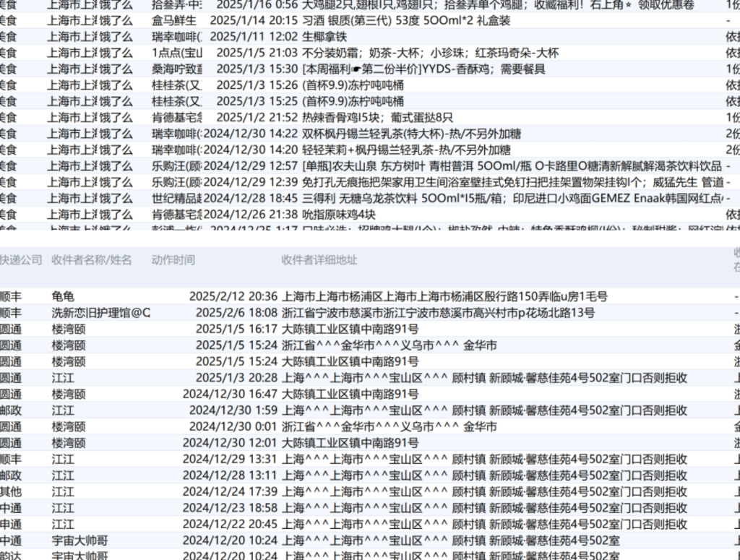Screen dimensions: 740x560
Task: Select the 2025/2/12 20:36 action time
Action: [x=233, y=297]
